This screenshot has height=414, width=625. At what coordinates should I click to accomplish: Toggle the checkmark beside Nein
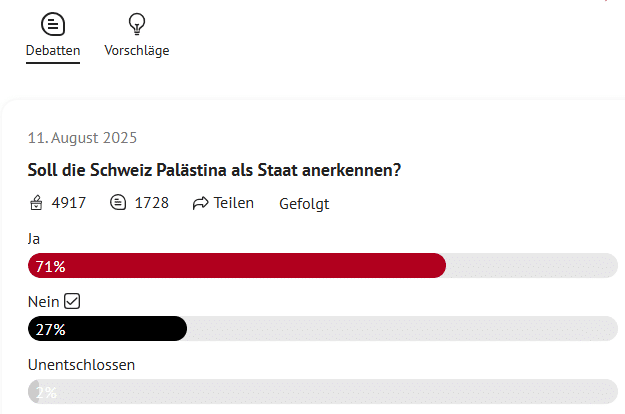[71, 300]
